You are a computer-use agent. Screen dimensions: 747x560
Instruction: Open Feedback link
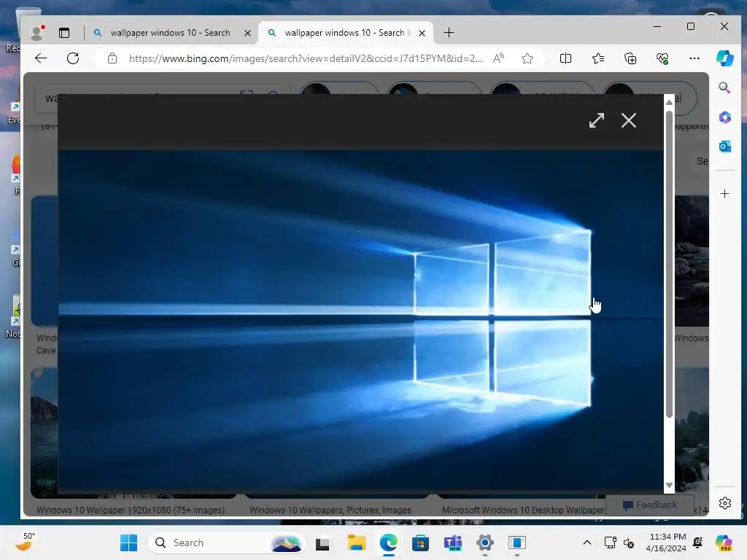pyautogui.click(x=649, y=505)
